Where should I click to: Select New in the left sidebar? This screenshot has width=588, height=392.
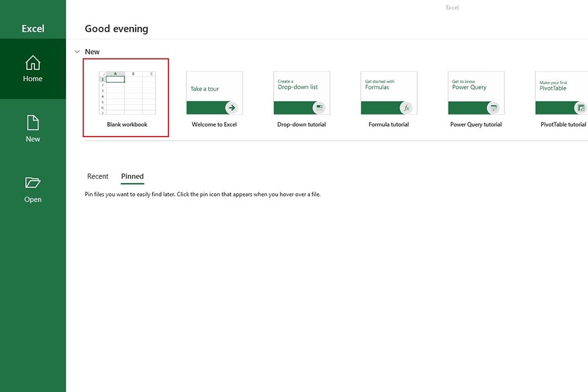[x=32, y=129]
